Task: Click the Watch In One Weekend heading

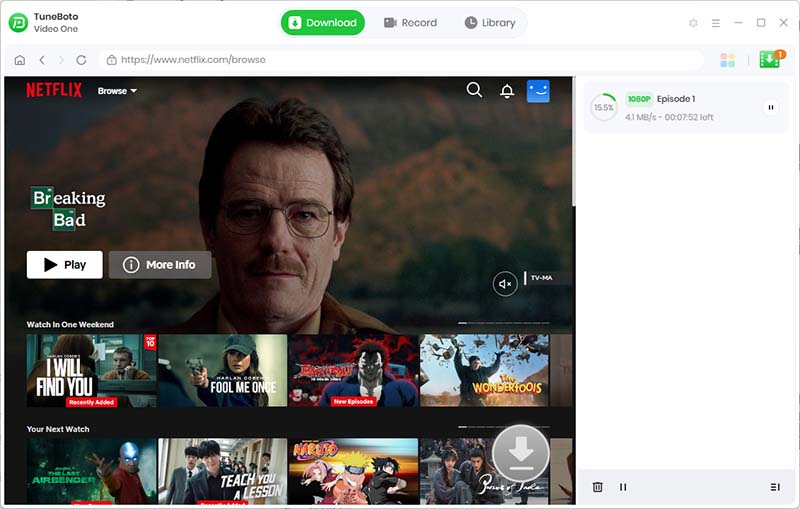Action: (70, 324)
